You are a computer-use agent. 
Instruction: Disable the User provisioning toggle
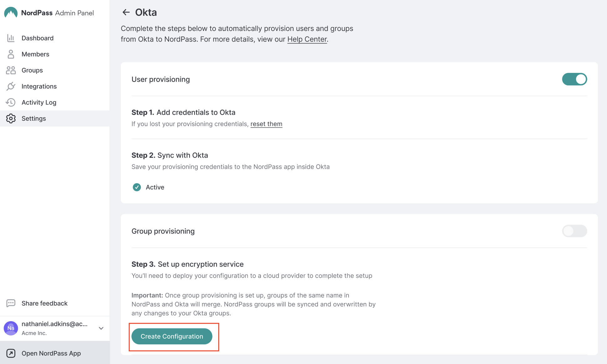[x=574, y=79]
